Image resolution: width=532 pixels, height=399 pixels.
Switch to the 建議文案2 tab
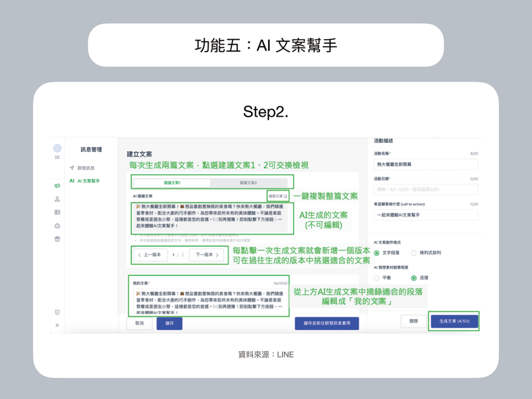click(248, 183)
